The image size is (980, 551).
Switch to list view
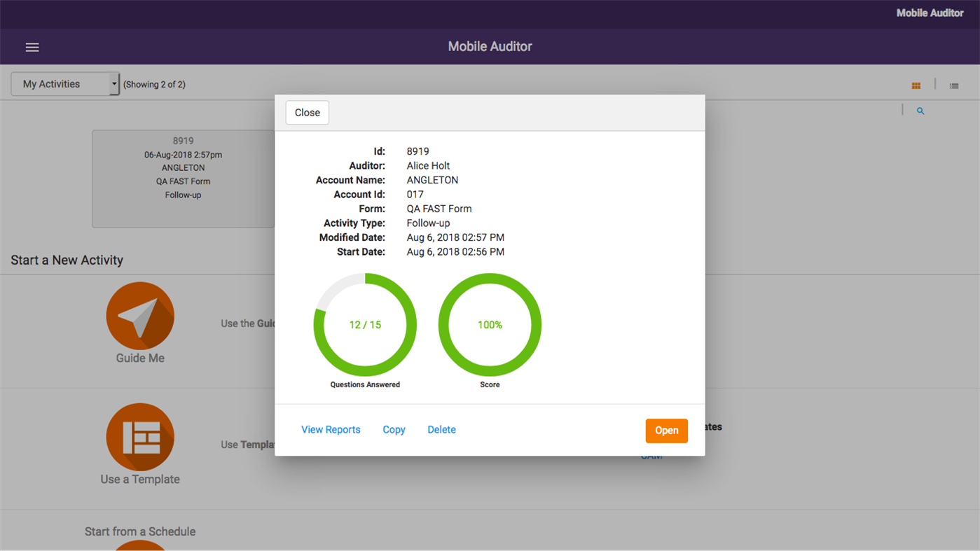coord(953,85)
